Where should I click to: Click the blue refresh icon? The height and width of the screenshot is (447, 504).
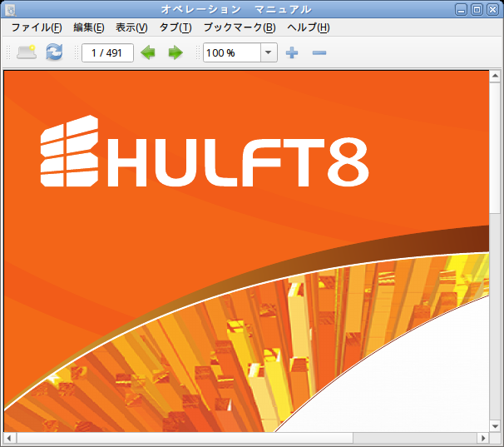click(54, 52)
